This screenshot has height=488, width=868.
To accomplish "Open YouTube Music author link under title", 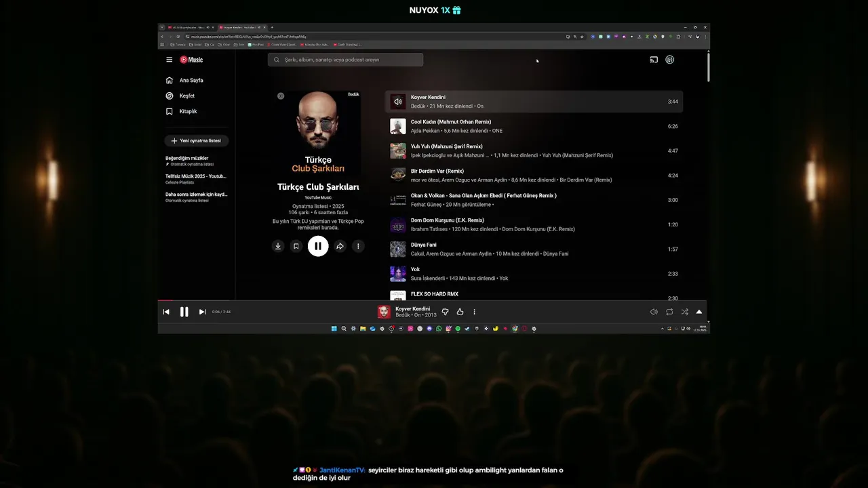I will click(318, 197).
